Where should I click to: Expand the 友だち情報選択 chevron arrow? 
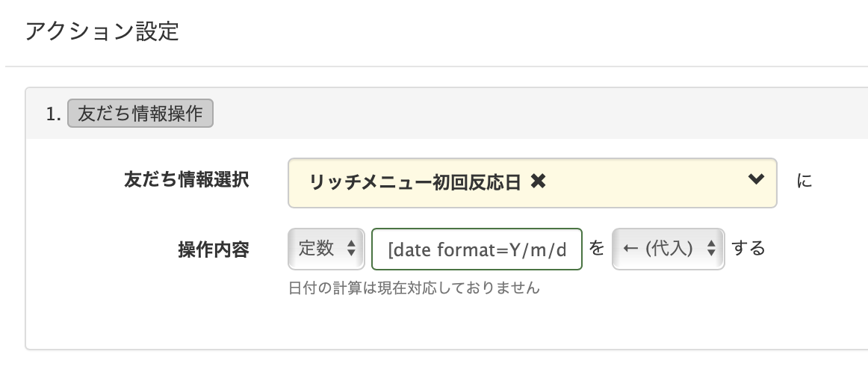point(756,180)
